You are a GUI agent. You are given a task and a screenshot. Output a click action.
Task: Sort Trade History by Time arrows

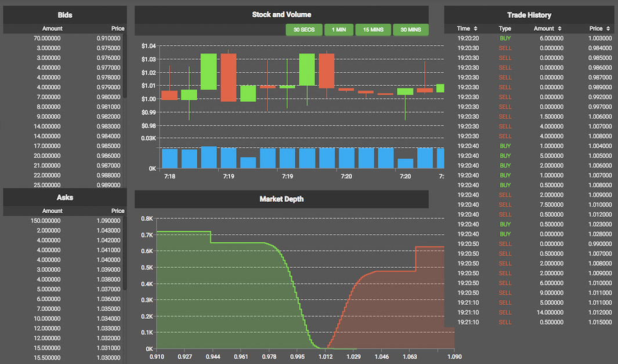click(x=475, y=29)
